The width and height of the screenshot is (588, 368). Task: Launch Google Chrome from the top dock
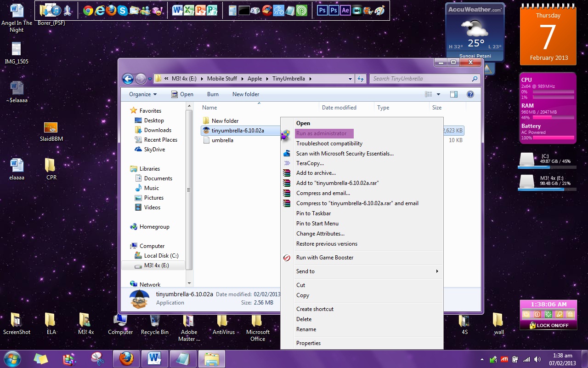point(88,10)
